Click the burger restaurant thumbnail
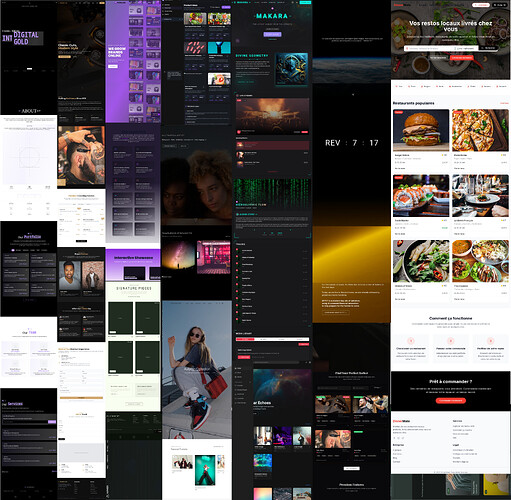Screen dimensions: 511x500 pyautogui.click(x=421, y=130)
